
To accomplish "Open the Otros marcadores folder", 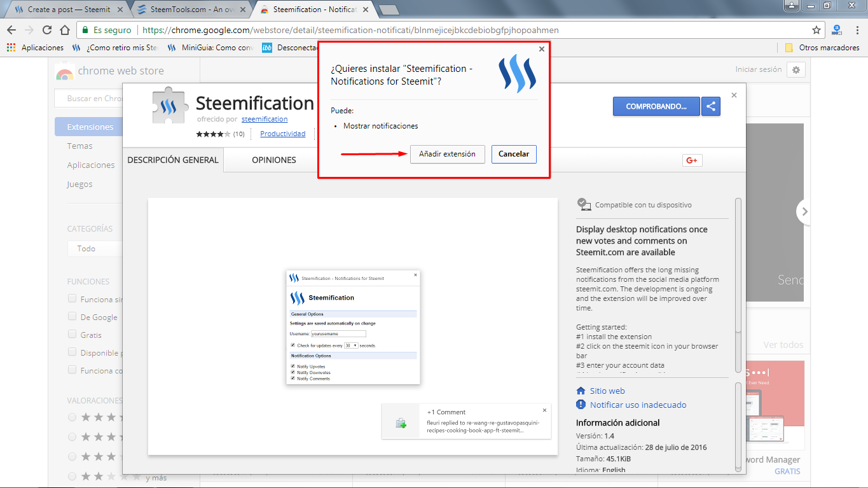I will (822, 48).
